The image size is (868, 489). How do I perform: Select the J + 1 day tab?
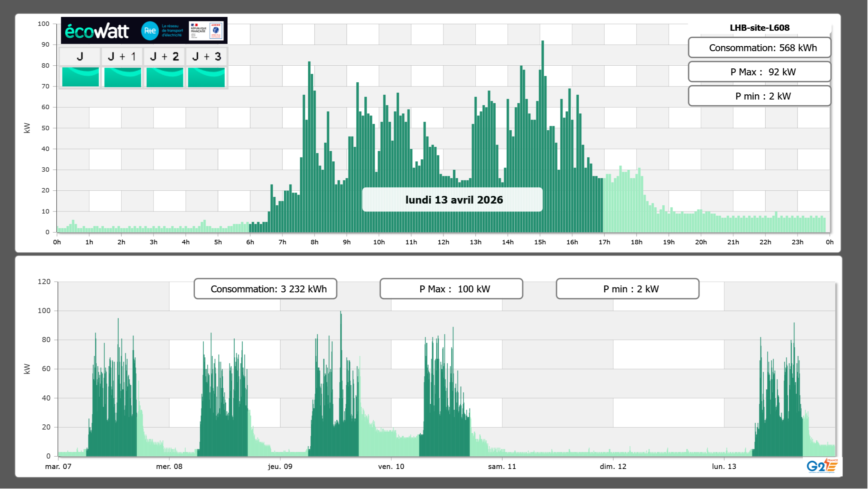click(122, 56)
